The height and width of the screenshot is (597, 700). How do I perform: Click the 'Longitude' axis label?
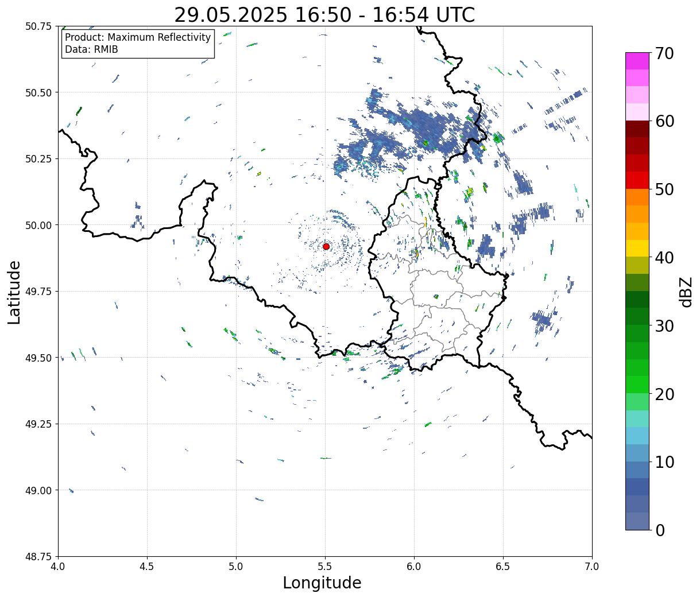(322, 583)
